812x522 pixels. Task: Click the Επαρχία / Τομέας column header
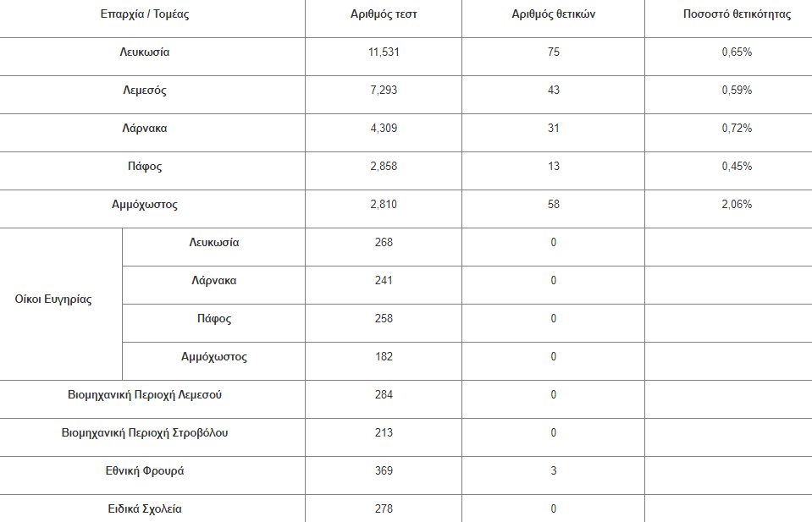tap(145, 14)
